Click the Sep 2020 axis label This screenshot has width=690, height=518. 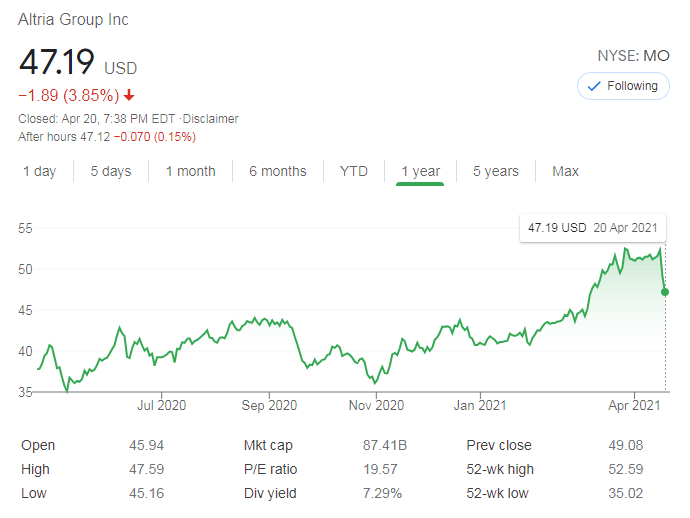click(269, 405)
